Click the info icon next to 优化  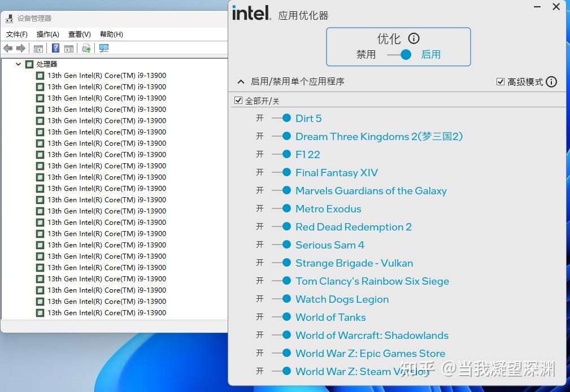tap(413, 38)
